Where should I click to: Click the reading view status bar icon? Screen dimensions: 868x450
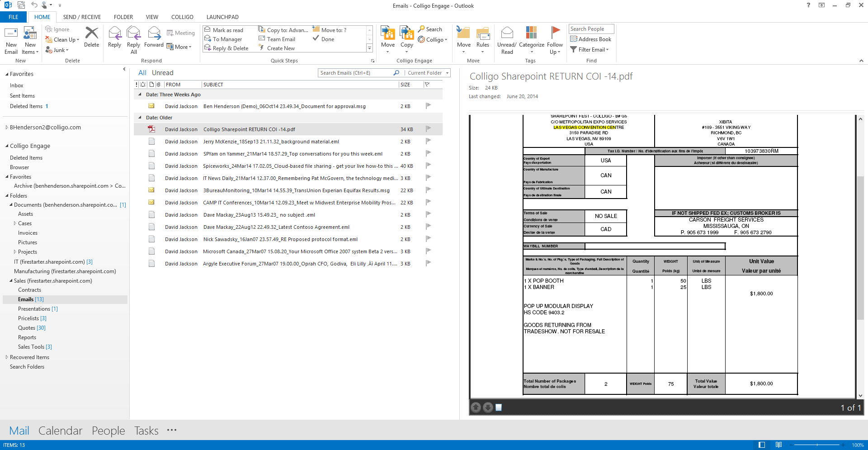click(778, 445)
